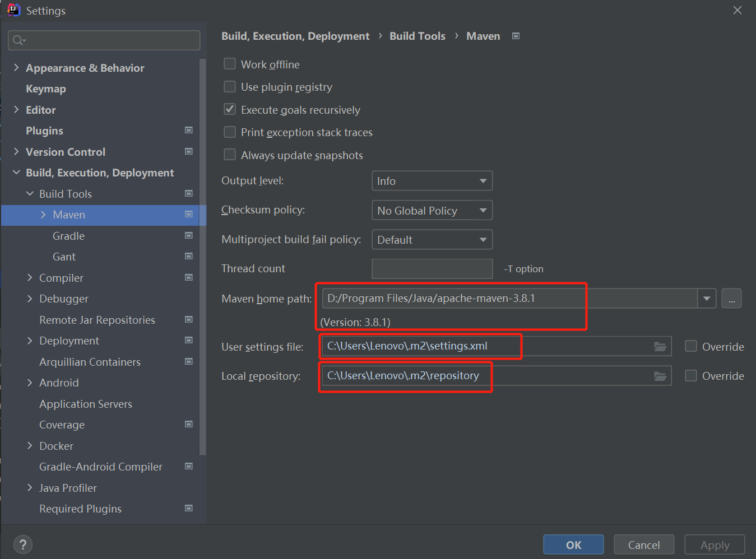Click the help question mark icon
This screenshot has height=559, width=756.
[22, 544]
